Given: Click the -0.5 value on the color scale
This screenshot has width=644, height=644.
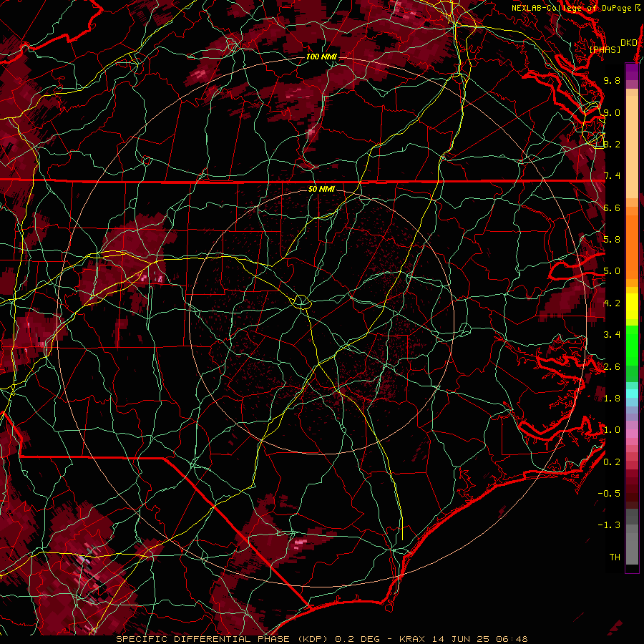Looking at the screenshot, I should (x=609, y=493).
